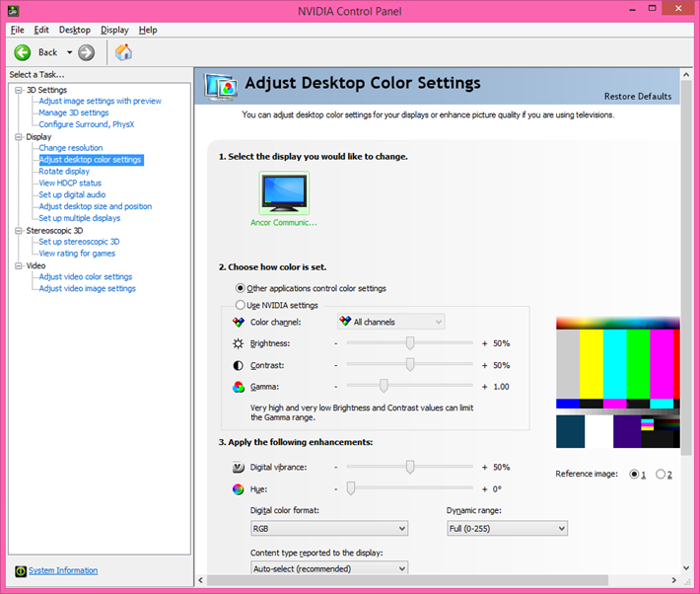Open the System Information link
This screenshot has width=700, height=594.
[x=63, y=570]
